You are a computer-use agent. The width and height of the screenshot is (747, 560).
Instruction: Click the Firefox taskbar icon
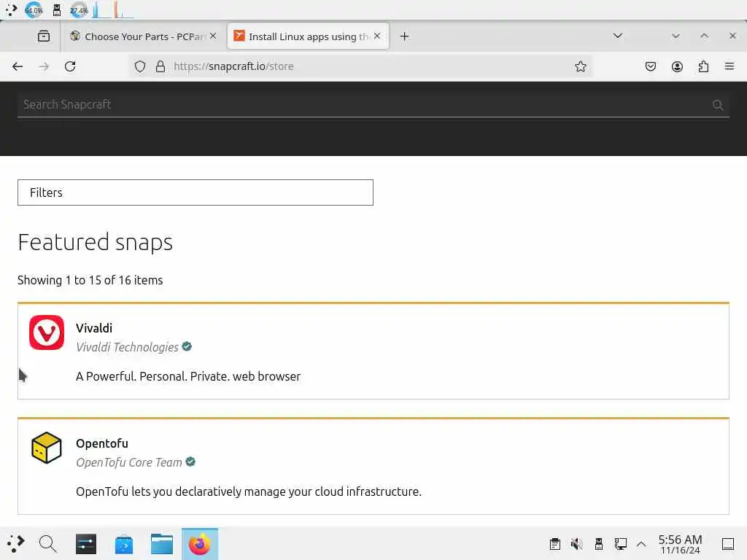[200, 544]
